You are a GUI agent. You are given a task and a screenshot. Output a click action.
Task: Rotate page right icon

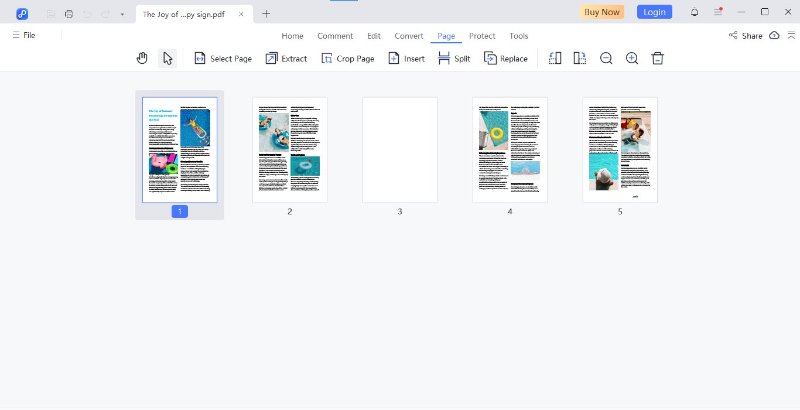pos(580,58)
